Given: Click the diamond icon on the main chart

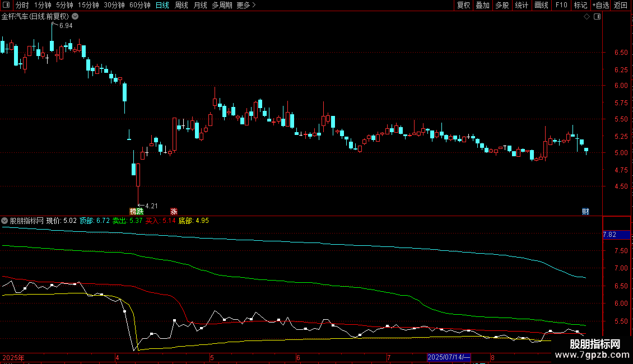Looking at the screenshot, I should (x=587, y=17).
